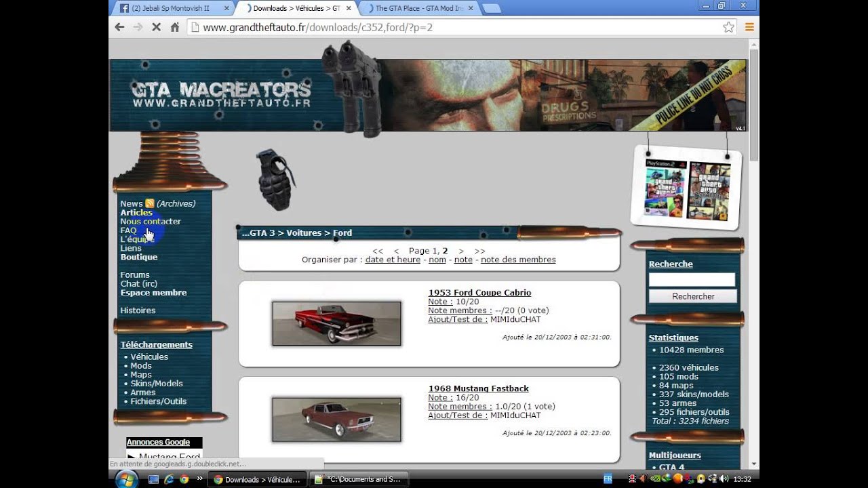Click the FR language indicator
The height and width of the screenshot is (488, 868).
(x=608, y=479)
